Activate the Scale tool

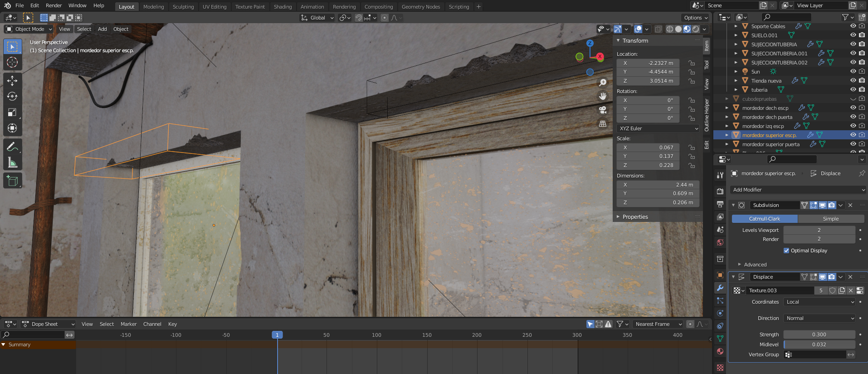pos(12,112)
